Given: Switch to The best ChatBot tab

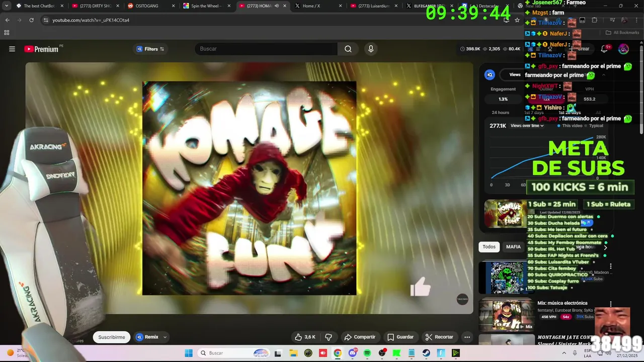Looking at the screenshot, I should 39,6.
